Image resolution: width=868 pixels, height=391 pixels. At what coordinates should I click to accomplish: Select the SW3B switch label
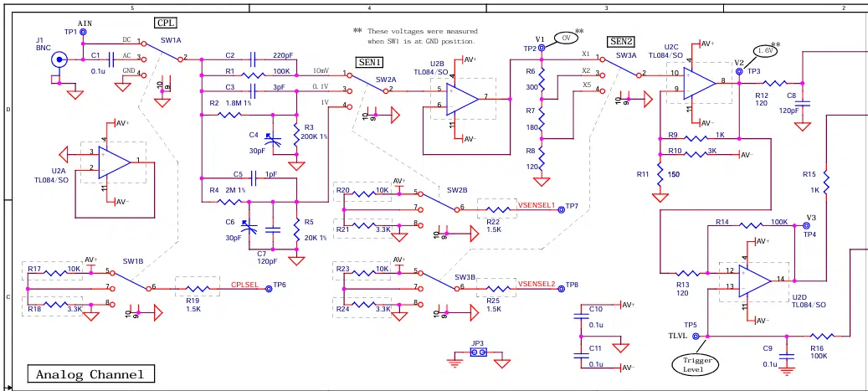tap(465, 276)
